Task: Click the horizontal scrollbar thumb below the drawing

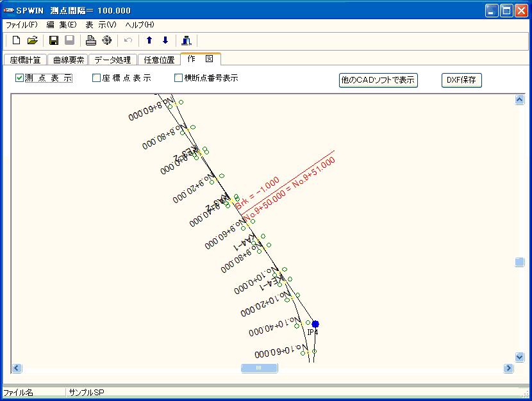Action: tap(259, 367)
